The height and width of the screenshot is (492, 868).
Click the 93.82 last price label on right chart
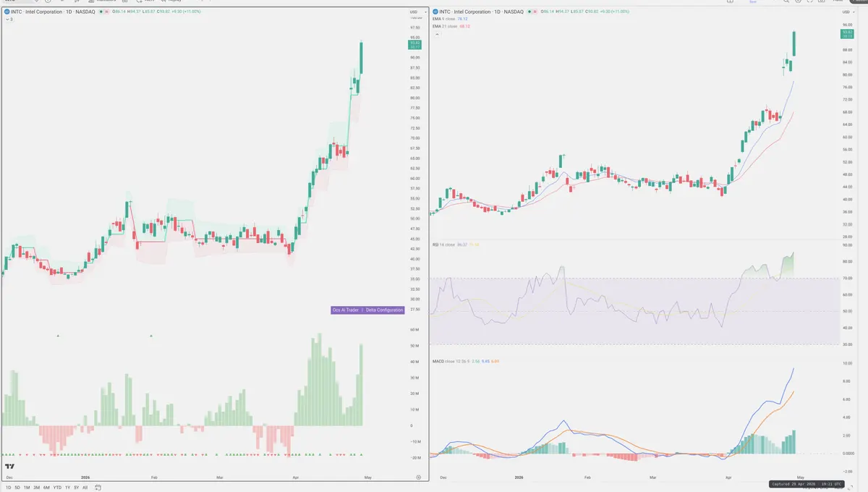tap(847, 33)
